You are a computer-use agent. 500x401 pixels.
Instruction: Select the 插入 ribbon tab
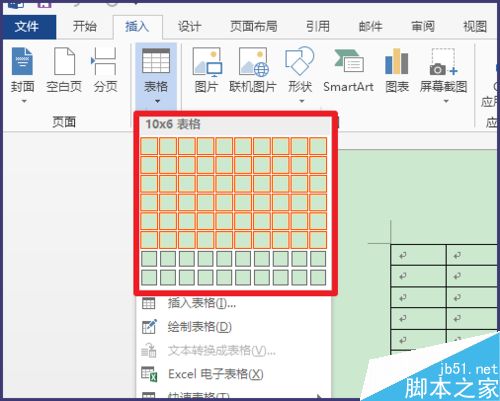tap(137, 27)
